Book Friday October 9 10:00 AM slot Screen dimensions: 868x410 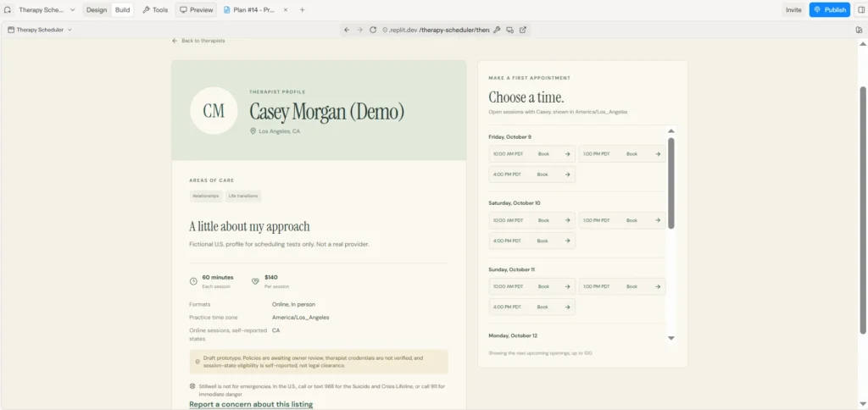click(532, 154)
